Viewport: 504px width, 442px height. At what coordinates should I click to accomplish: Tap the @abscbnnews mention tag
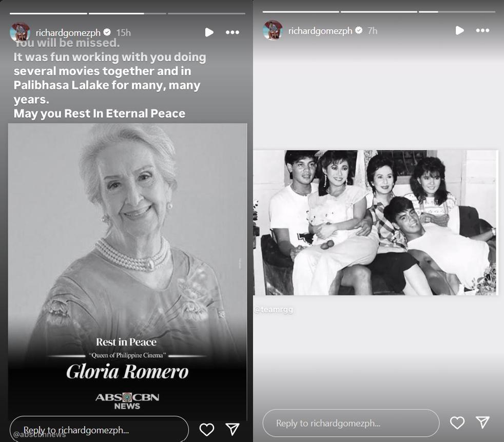(40, 435)
